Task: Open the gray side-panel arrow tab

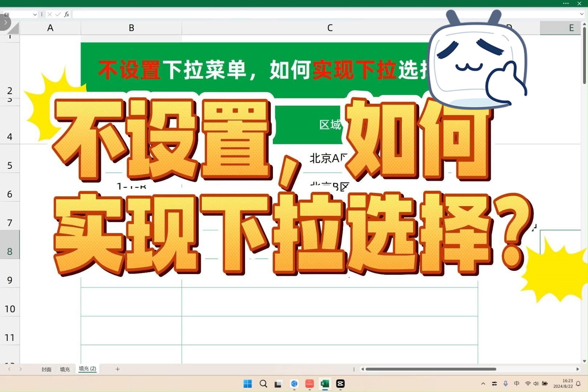Action: click(5, 23)
